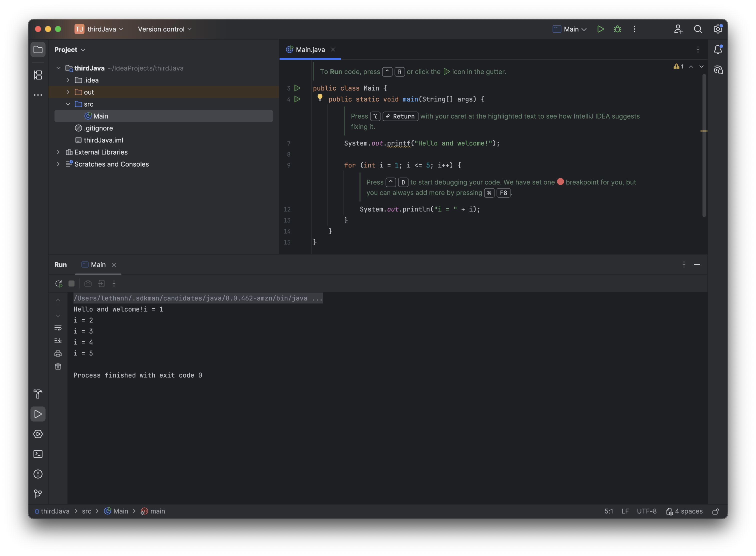Toggle the read-only lock in status bar
The image size is (756, 556).
[715, 511]
